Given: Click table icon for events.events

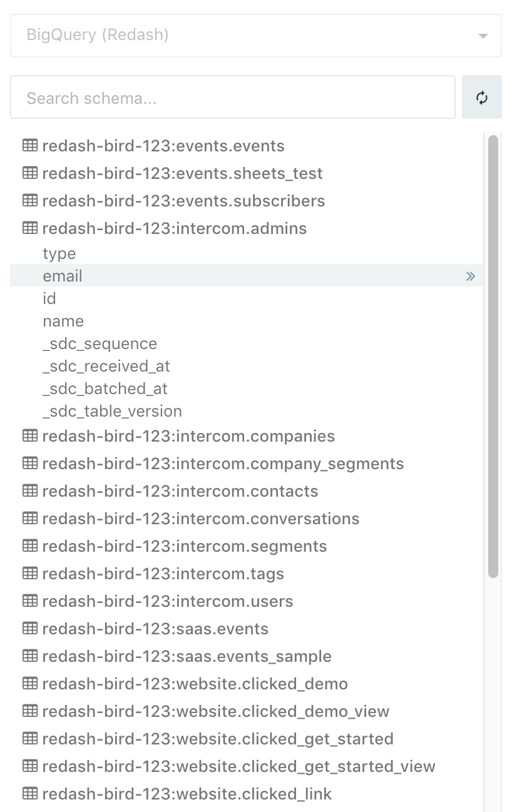Looking at the screenshot, I should coord(29,146).
